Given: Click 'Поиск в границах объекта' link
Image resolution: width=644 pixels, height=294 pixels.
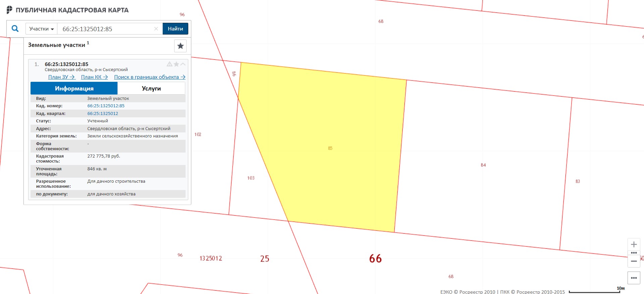Looking at the screenshot, I should (x=150, y=77).
